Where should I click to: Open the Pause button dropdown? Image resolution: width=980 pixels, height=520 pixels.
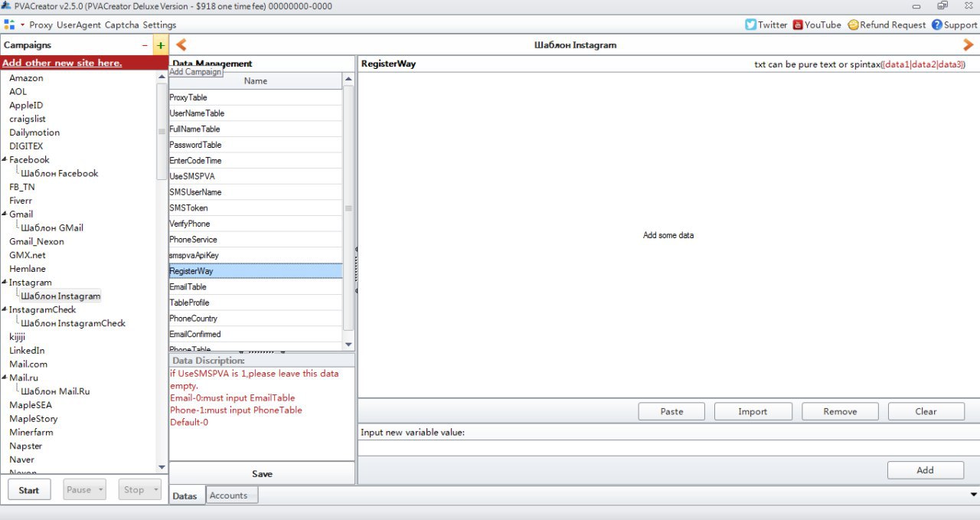pyautogui.click(x=100, y=489)
